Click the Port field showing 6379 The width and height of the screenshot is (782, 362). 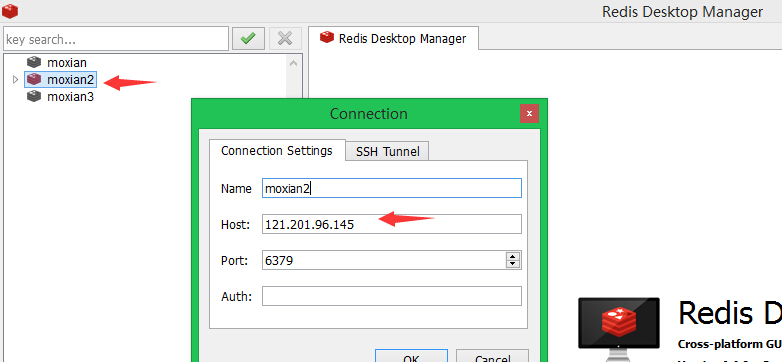point(384,260)
